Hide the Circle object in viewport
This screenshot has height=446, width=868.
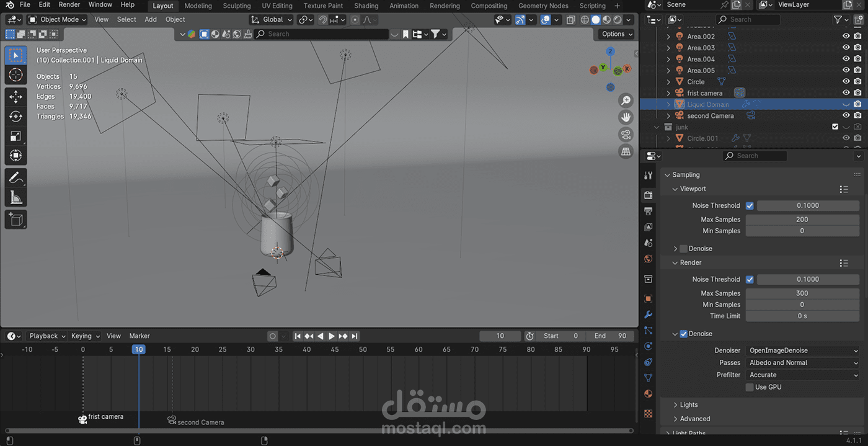point(846,82)
